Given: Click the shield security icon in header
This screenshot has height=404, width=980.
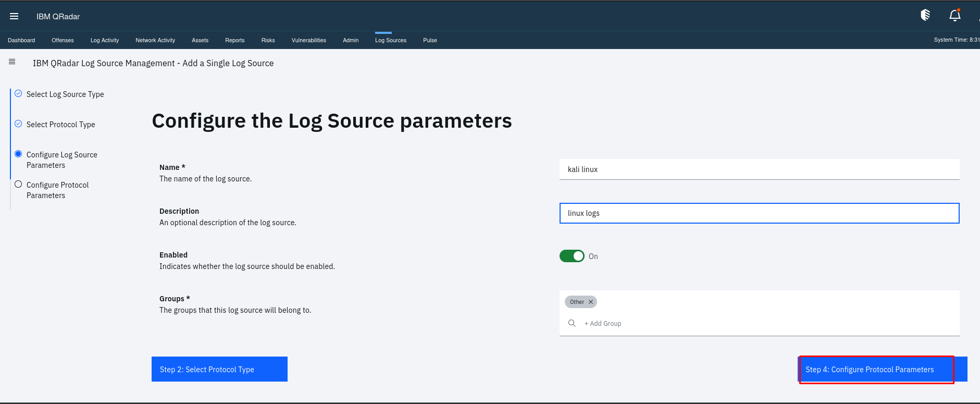Looking at the screenshot, I should 925,15.
